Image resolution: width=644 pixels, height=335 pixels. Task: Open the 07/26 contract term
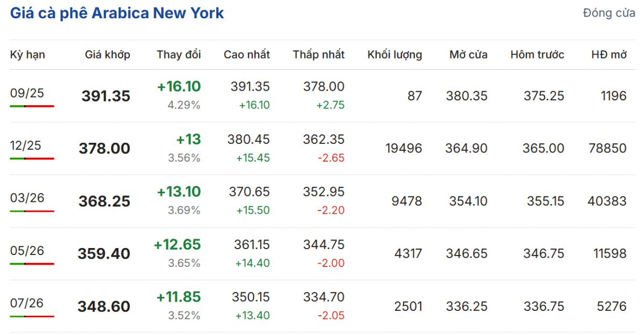pyautogui.click(x=27, y=303)
